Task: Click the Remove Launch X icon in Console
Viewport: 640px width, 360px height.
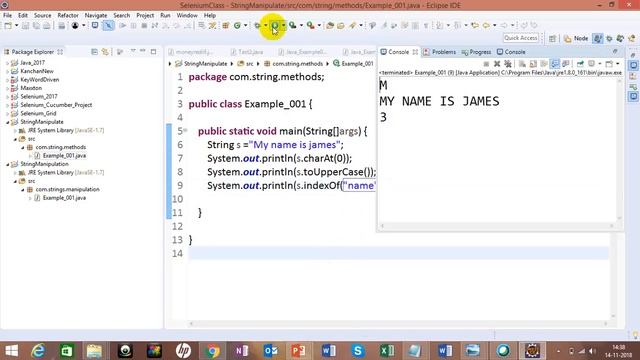Action: (x=497, y=64)
